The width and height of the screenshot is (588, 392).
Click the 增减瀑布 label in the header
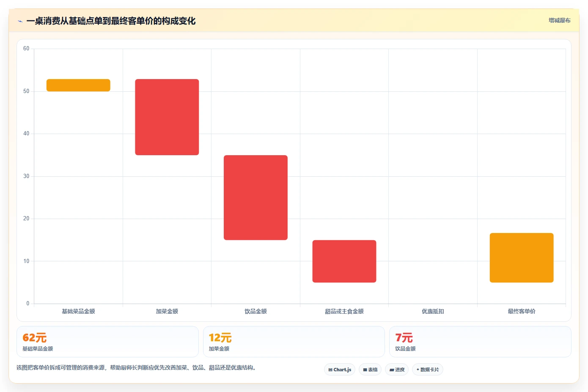tap(559, 20)
